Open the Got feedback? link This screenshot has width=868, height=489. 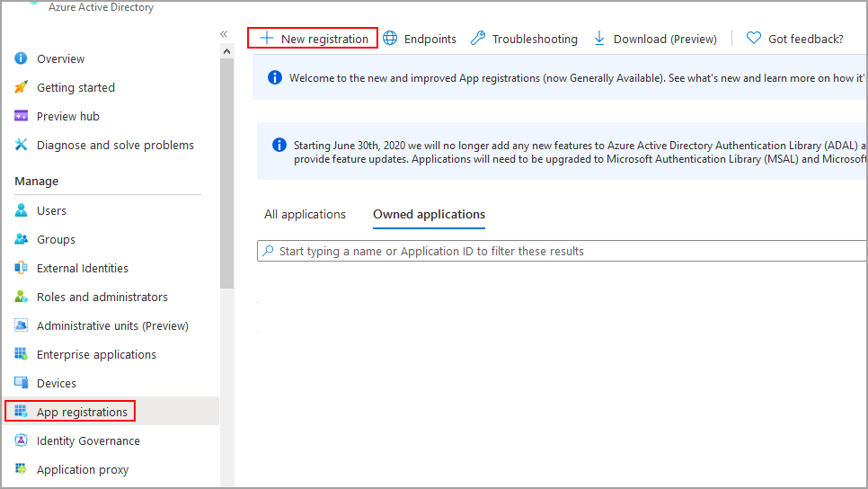[x=795, y=39]
